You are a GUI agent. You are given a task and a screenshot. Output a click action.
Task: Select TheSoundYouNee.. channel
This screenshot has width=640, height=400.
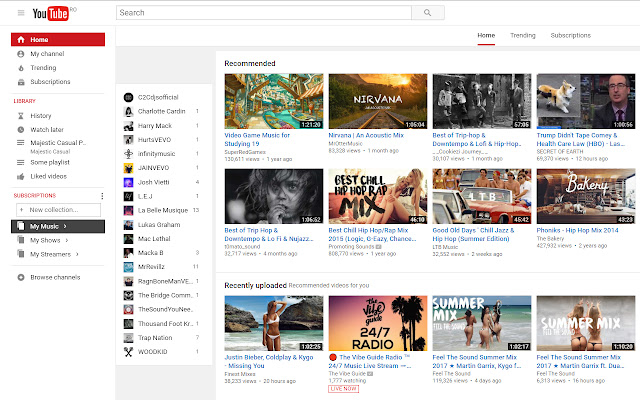click(165, 309)
